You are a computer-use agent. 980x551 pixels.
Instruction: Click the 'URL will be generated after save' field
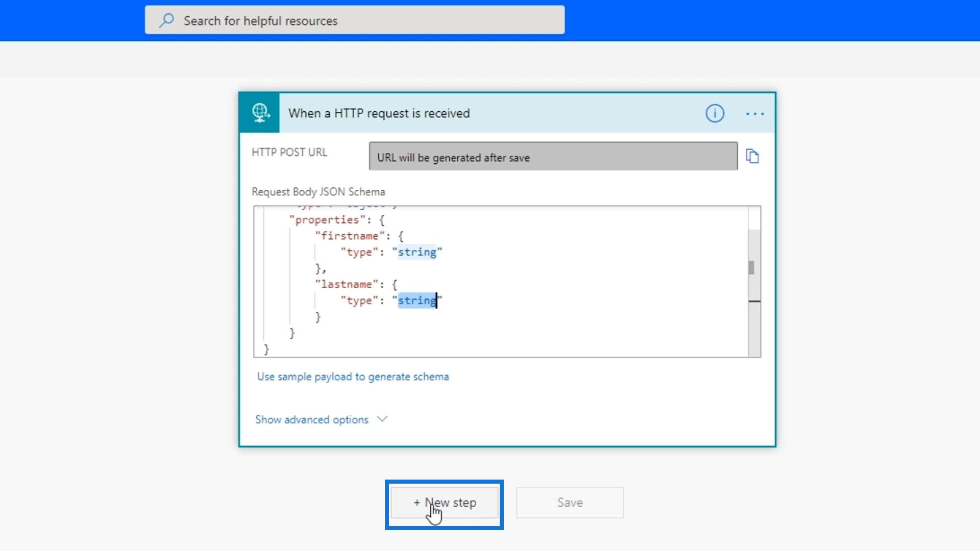click(553, 157)
